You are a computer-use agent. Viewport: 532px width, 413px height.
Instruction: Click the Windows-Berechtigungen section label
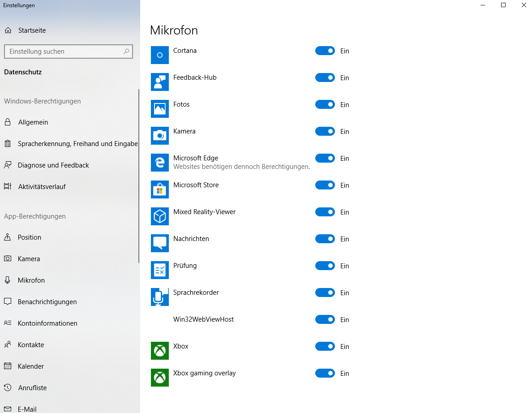pos(43,101)
